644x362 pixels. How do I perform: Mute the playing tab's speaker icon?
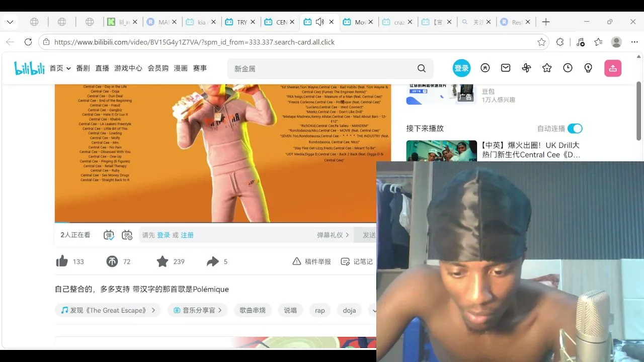[x=320, y=22]
